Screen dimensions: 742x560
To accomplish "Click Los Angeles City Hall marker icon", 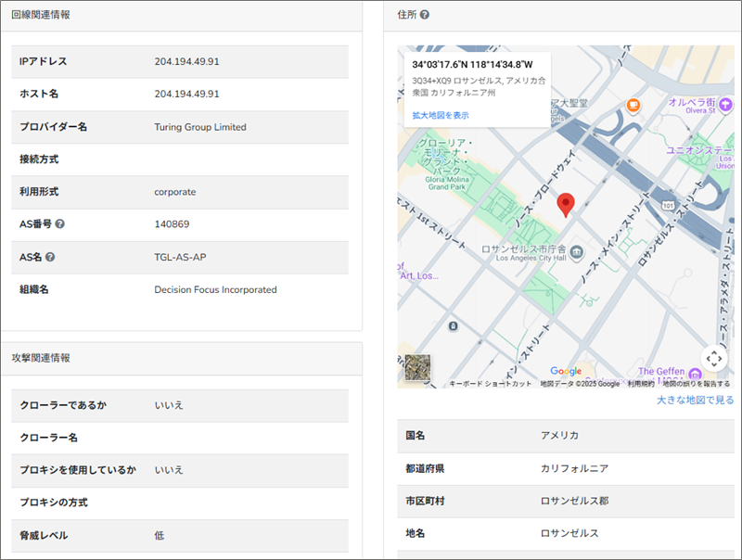I will pyautogui.click(x=577, y=251).
